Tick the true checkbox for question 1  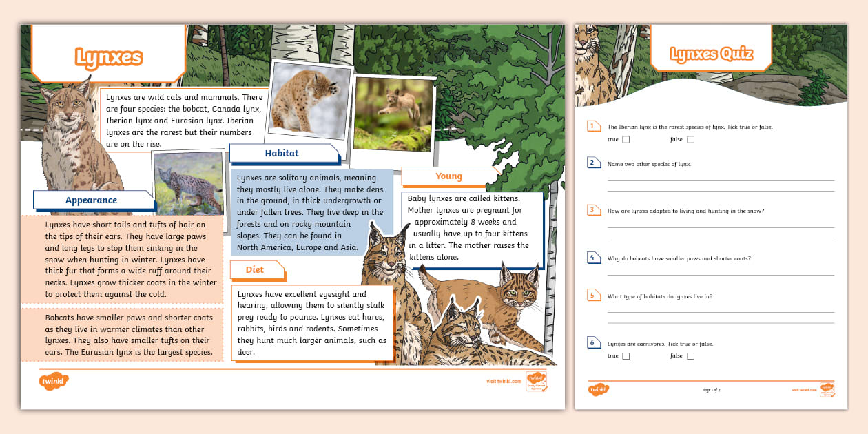click(x=626, y=139)
